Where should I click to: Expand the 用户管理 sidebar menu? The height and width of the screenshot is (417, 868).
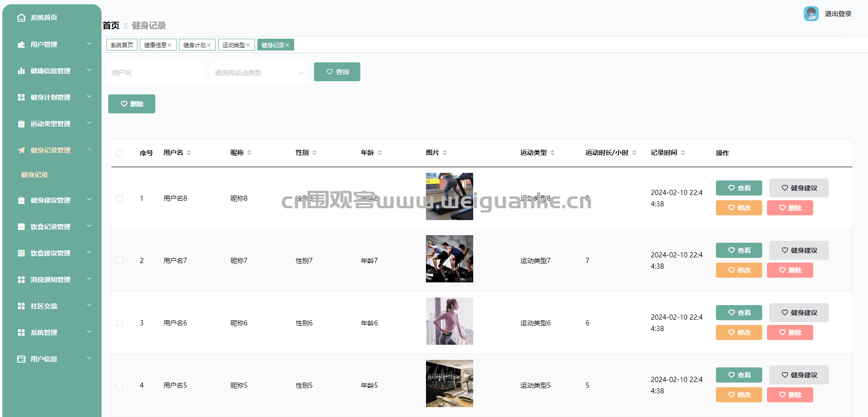[x=51, y=44]
